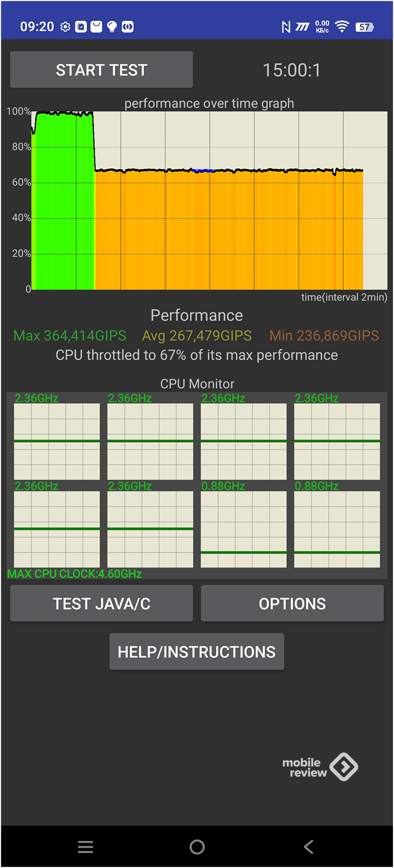Tap the lightbulb notification icon

pos(112,27)
